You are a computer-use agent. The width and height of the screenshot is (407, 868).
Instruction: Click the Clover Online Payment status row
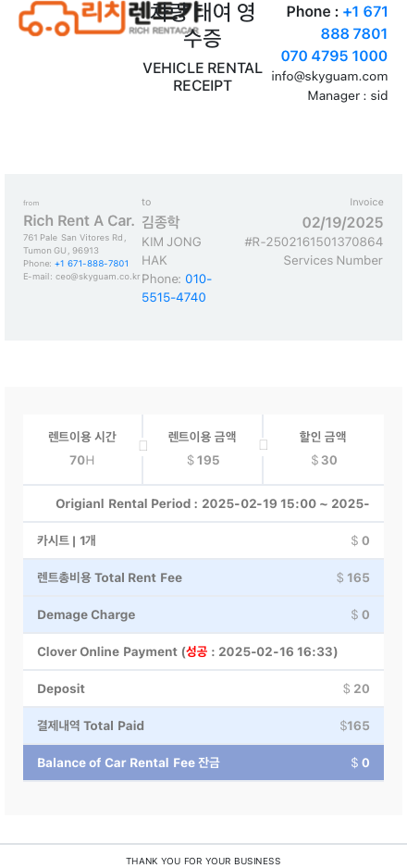(203, 652)
